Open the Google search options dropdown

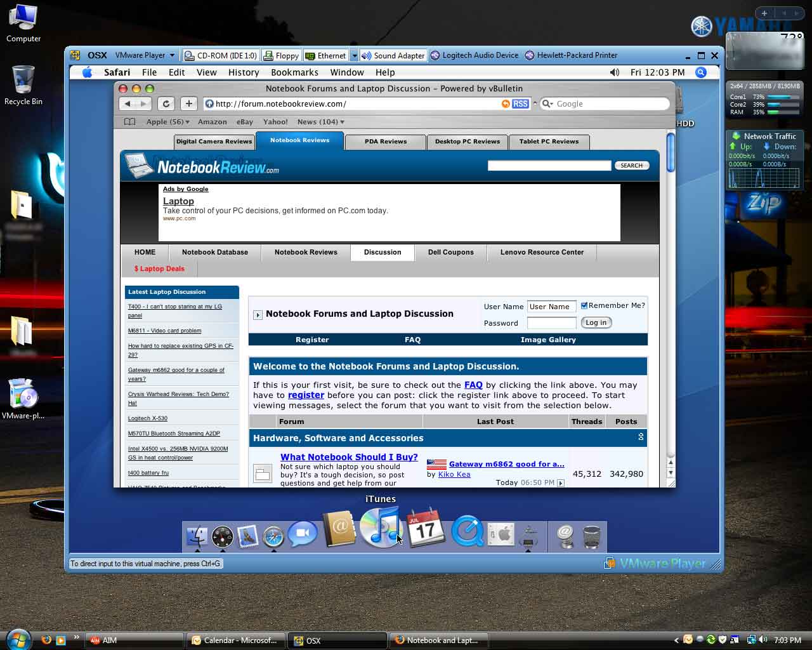[547, 103]
